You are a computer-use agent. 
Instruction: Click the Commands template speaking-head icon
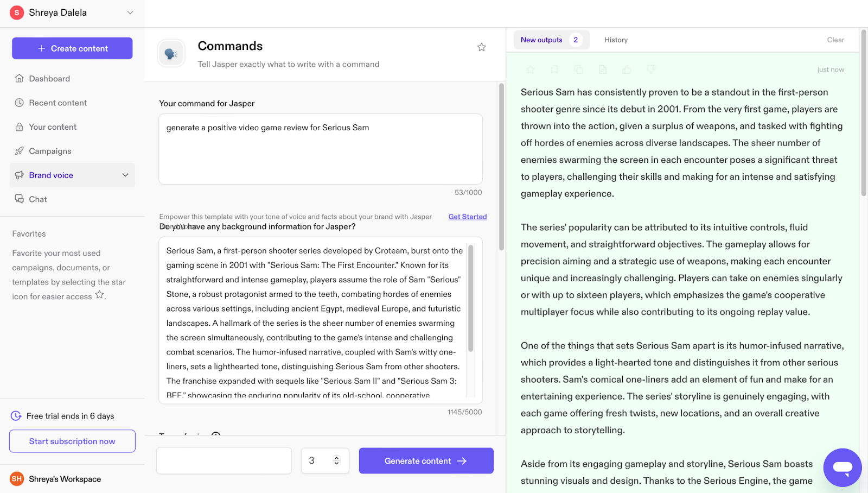pyautogui.click(x=171, y=53)
